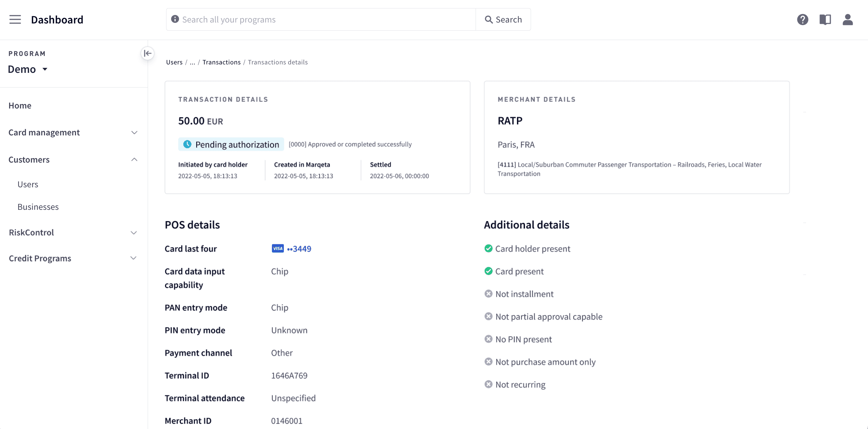868x429 pixels.
Task: Click the Not recurring status indicator
Action: 488,384
